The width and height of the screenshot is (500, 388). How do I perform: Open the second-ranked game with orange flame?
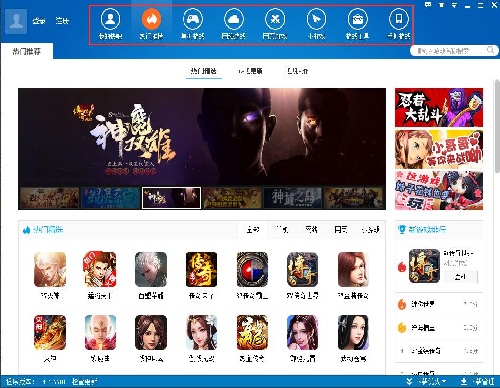point(439,304)
